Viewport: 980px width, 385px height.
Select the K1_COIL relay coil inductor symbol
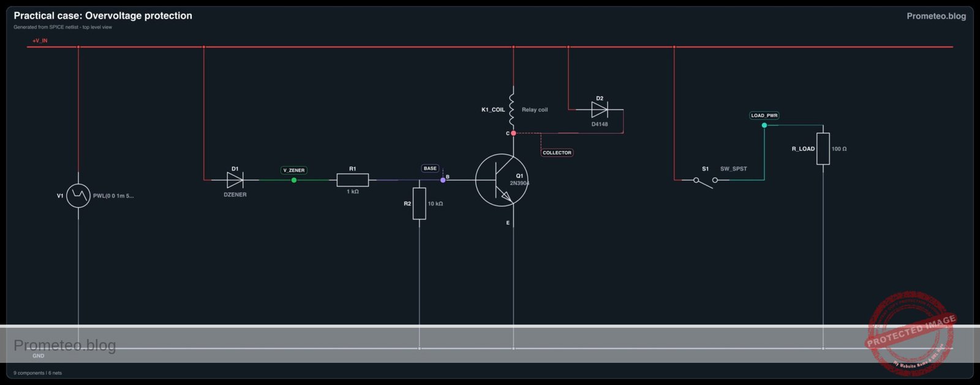(x=512, y=110)
